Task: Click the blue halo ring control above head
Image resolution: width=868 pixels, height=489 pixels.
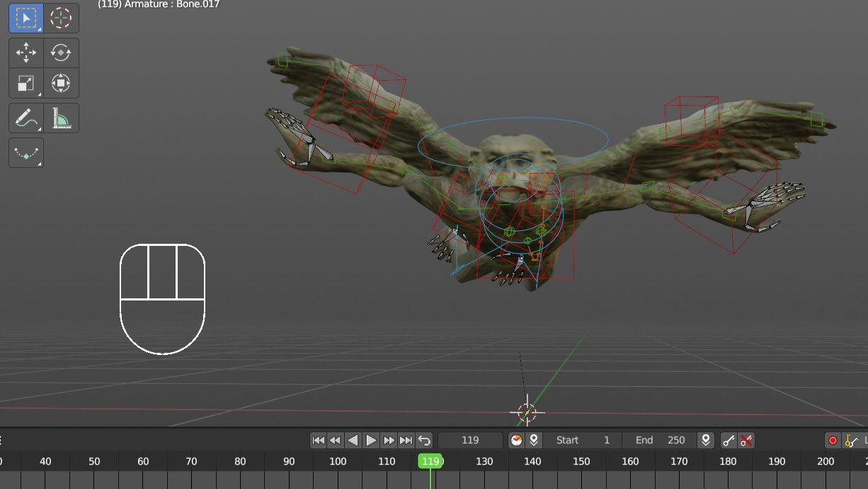Action: 513,144
